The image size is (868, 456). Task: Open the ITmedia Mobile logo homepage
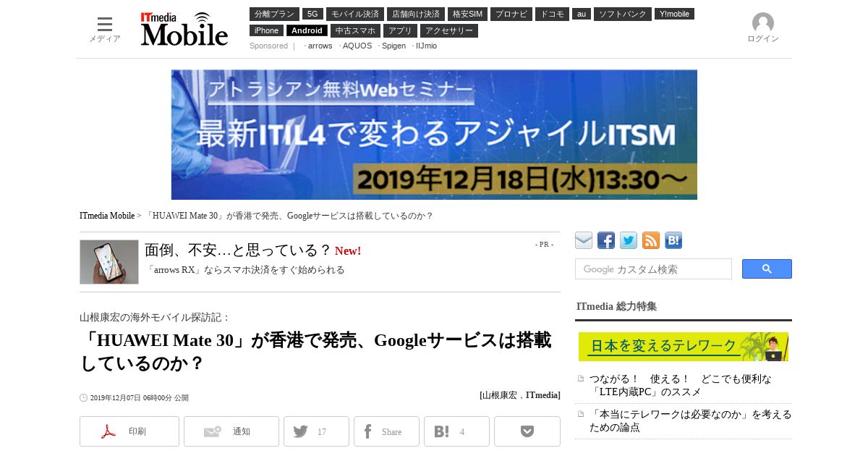(184, 29)
